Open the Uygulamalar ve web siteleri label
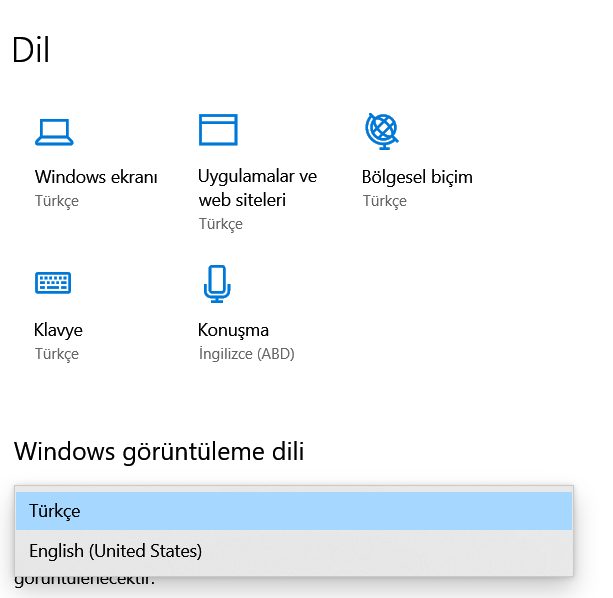This screenshot has width=613, height=598. (257, 188)
